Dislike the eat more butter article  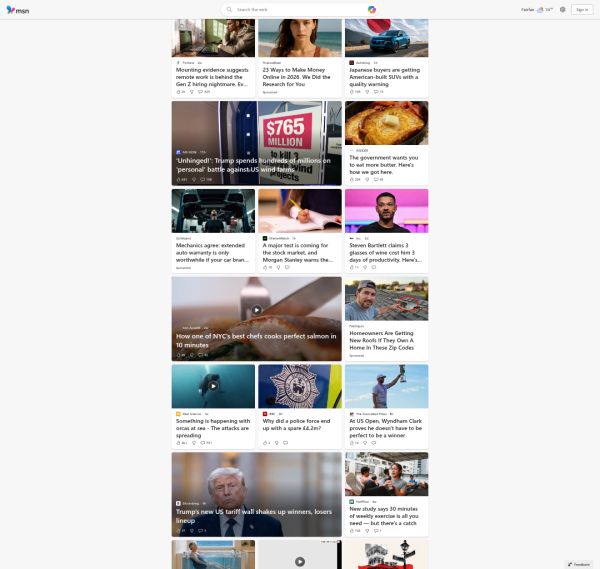(x=367, y=179)
